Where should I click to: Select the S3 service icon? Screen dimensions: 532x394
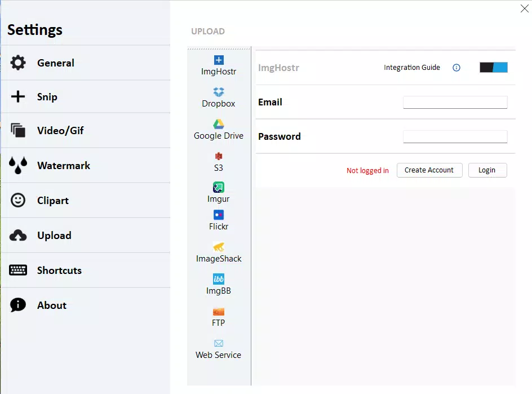(x=219, y=156)
